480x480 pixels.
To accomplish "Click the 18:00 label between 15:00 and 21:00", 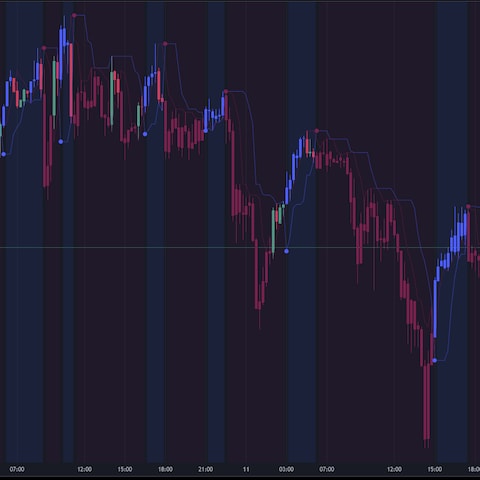I will (x=165, y=469).
